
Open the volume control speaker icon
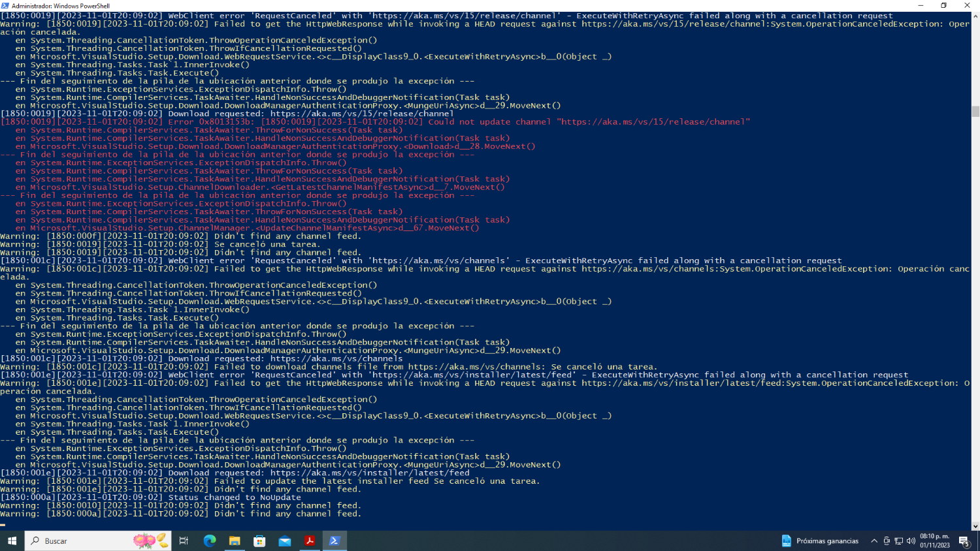[x=911, y=541]
